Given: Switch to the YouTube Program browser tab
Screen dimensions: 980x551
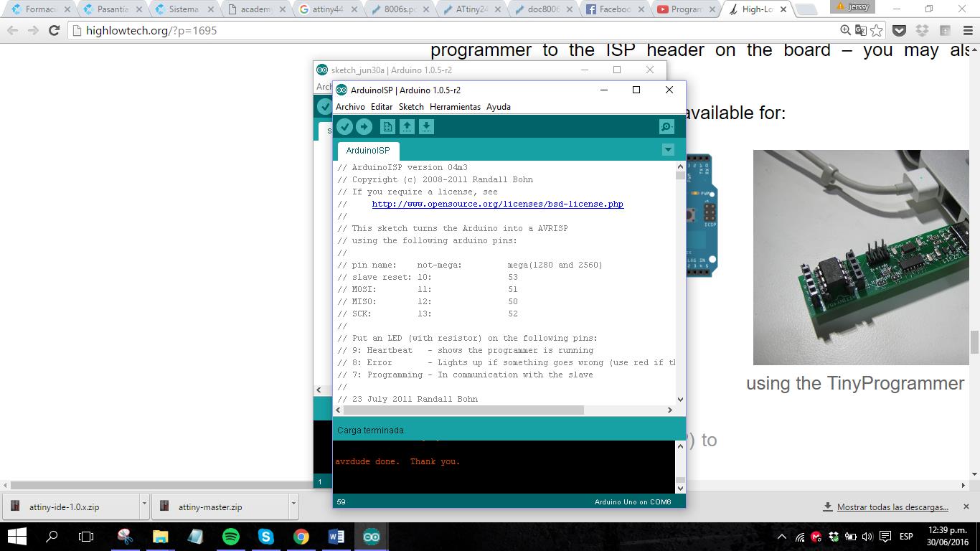Looking at the screenshot, I should (x=686, y=9).
